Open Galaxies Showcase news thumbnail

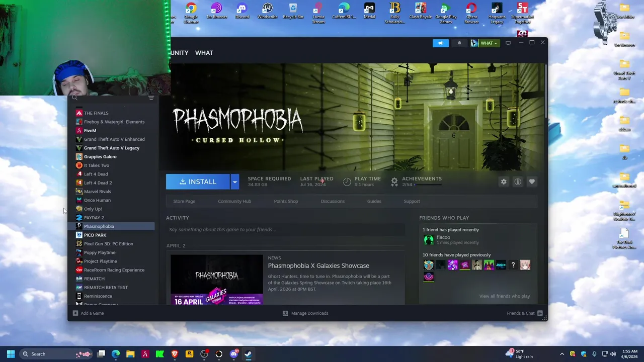(216, 280)
